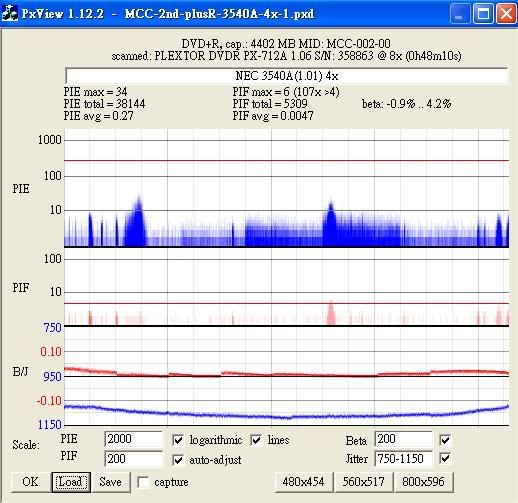Toggle the lines checkbox
This screenshot has width=518, height=503.
pos(256,440)
